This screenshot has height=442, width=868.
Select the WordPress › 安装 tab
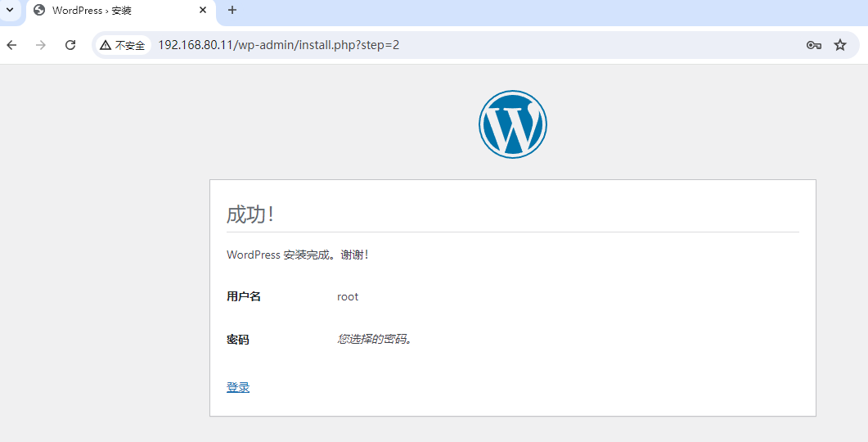pos(121,11)
